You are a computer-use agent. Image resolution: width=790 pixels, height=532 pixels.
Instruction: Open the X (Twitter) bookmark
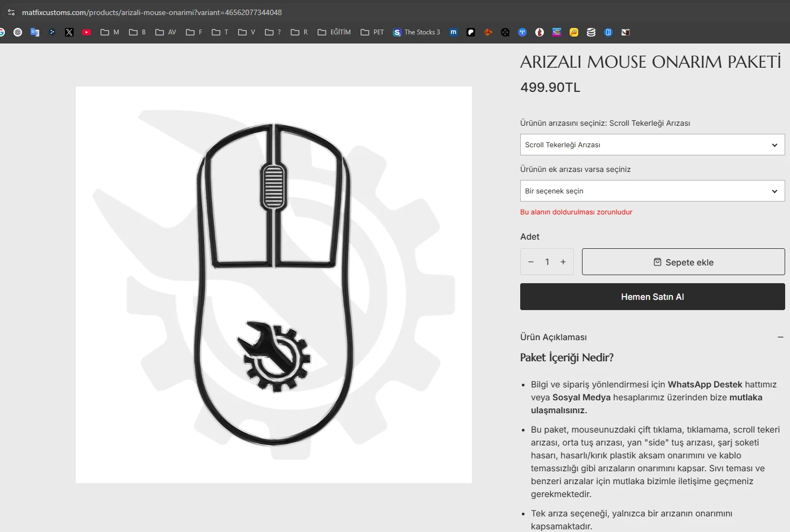(x=69, y=32)
